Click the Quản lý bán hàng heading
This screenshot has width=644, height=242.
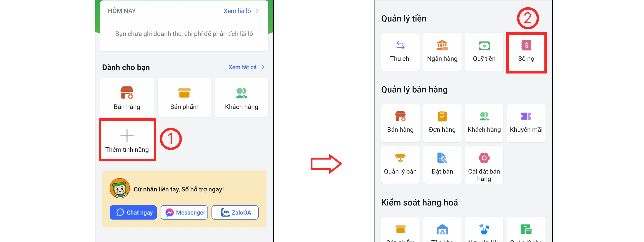click(x=414, y=89)
